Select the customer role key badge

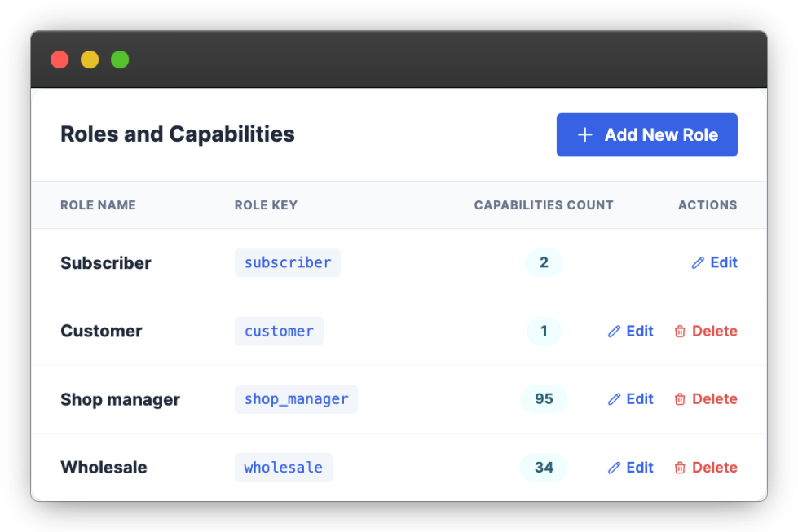click(279, 331)
